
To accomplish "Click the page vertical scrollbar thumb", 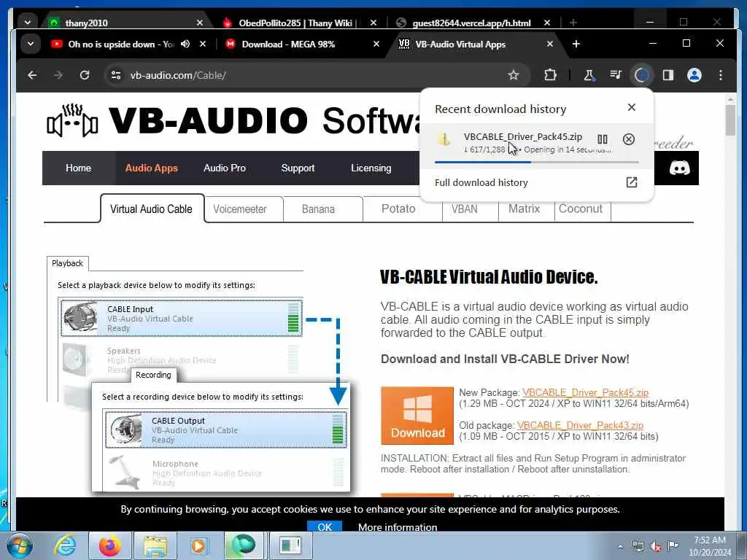I will click(730, 120).
